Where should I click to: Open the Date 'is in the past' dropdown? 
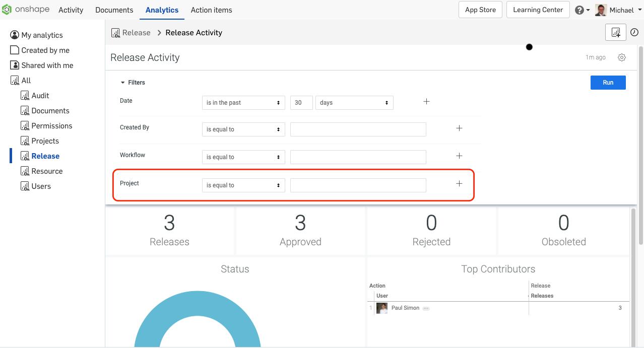pos(243,103)
